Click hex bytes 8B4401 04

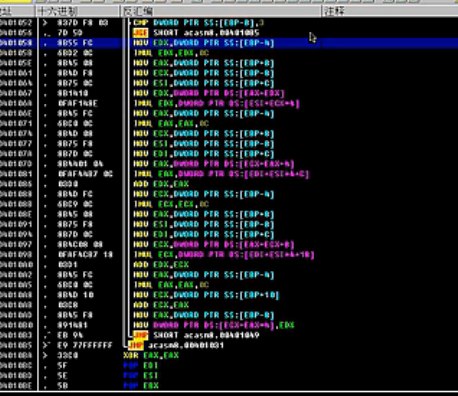click(80, 164)
